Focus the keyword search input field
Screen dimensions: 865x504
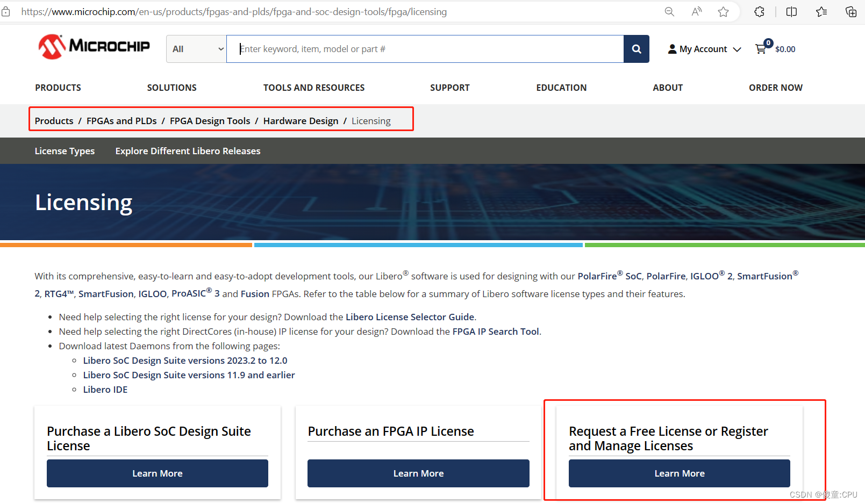click(425, 49)
